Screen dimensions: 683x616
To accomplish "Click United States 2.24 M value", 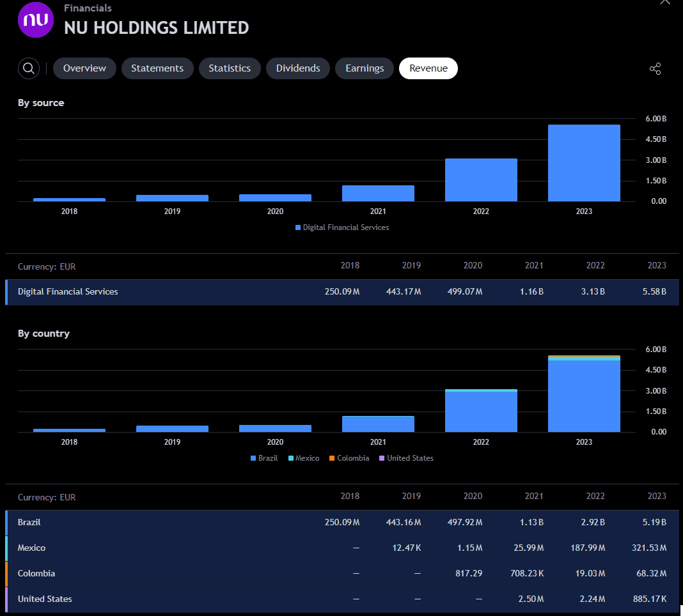I will click(592, 599).
